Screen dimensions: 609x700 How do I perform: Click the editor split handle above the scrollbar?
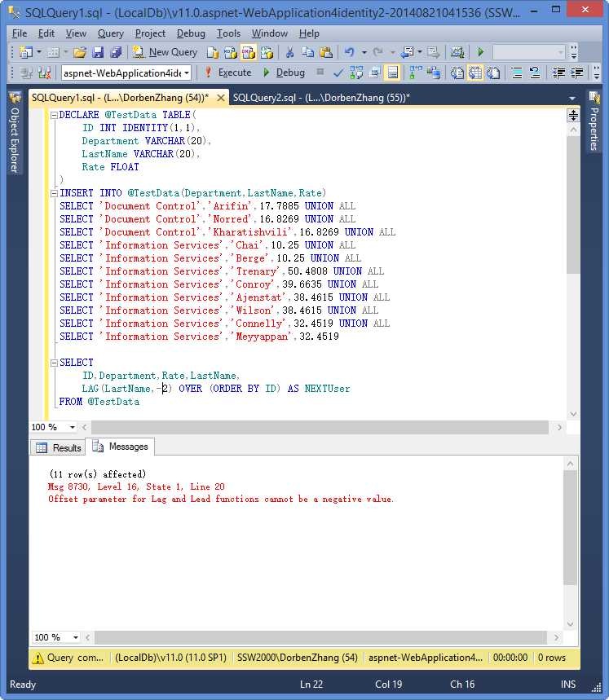point(573,116)
